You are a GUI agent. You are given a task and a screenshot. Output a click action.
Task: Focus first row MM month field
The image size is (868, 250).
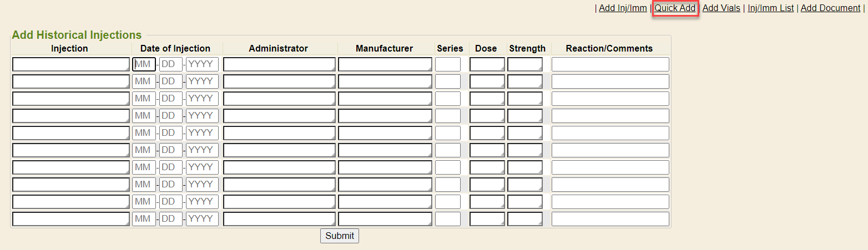(x=144, y=65)
